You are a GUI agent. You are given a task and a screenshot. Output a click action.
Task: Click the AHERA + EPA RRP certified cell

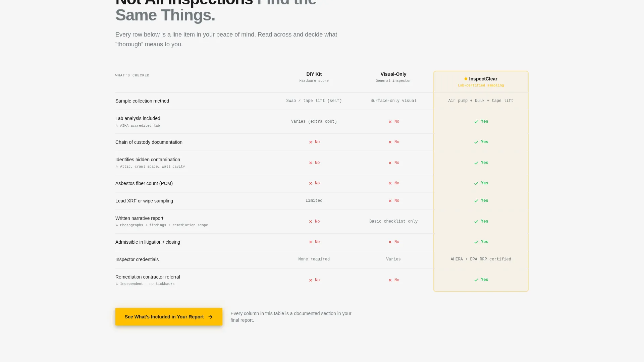click(481, 259)
